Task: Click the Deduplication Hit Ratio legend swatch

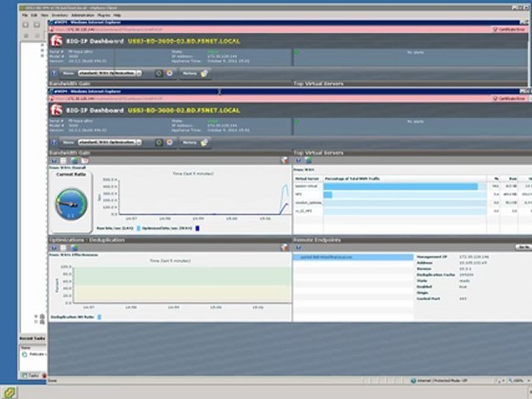Action: [99, 317]
